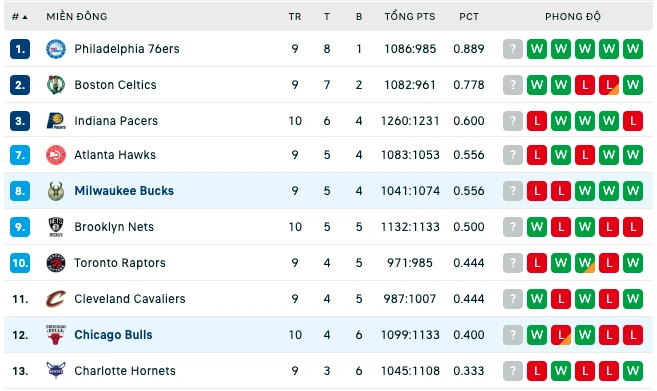657x391 pixels.
Task: Click the Chicago Bulls team logo
Action: [x=56, y=334]
